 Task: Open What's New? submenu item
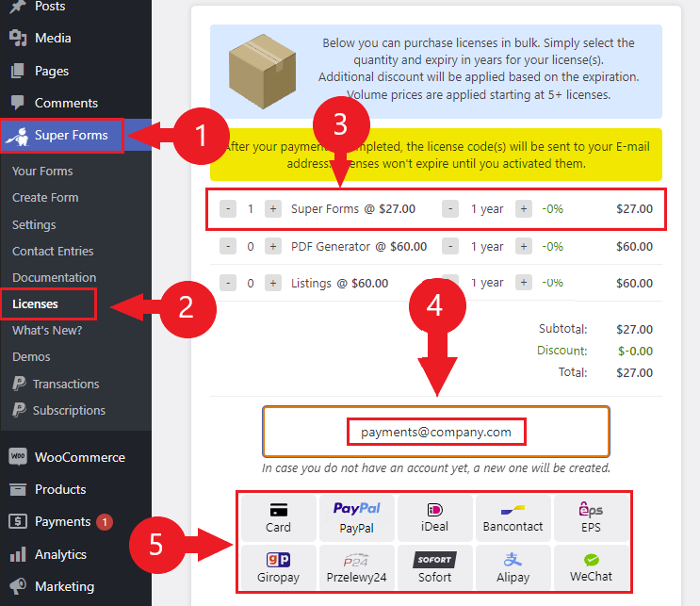tap(47, 331)
